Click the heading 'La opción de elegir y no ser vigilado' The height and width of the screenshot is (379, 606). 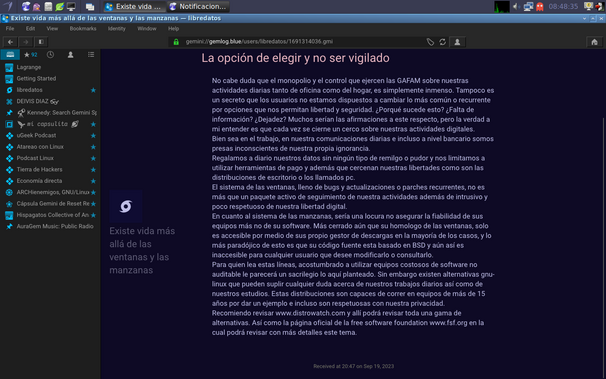[295, 58]
